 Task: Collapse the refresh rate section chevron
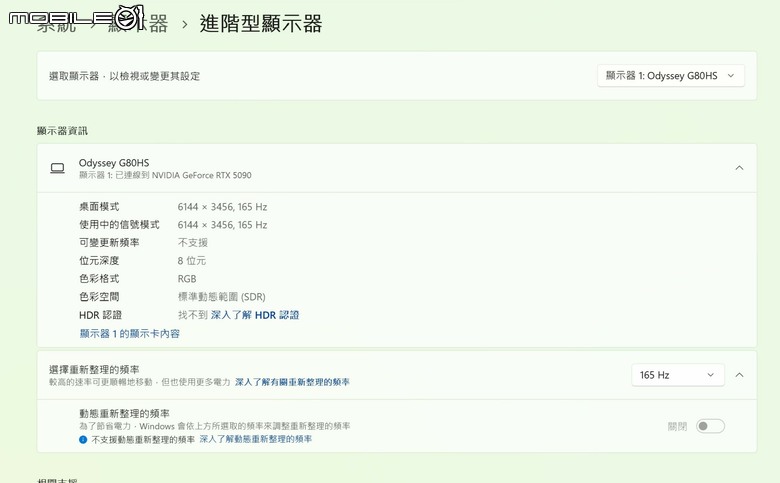click(x=739, y=375)
